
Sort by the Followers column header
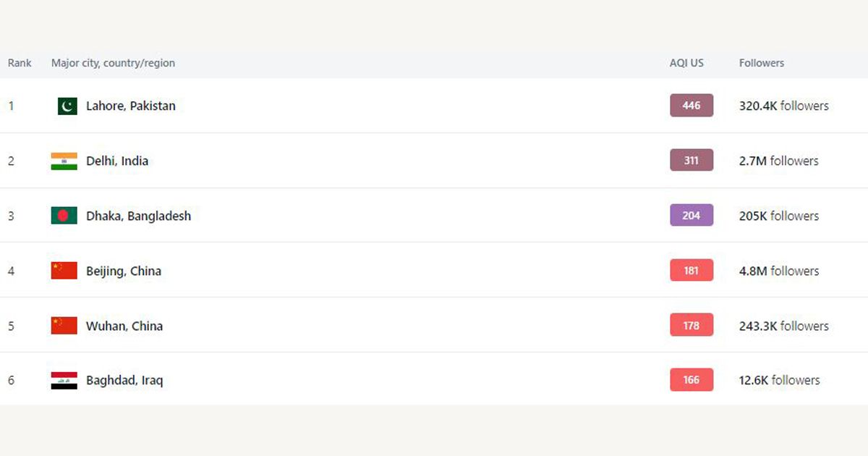[762, 63]
